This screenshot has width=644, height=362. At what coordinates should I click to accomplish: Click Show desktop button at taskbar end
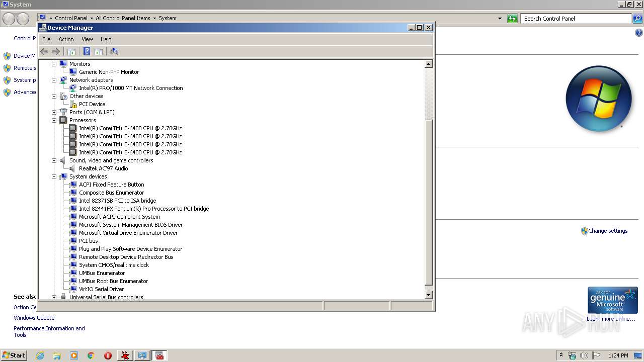point(638,355)
